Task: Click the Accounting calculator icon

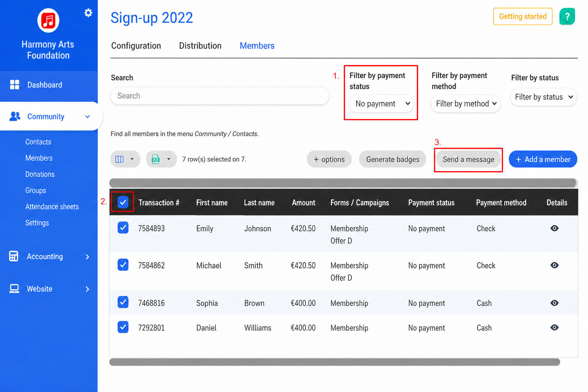Action: coord(14,256)
